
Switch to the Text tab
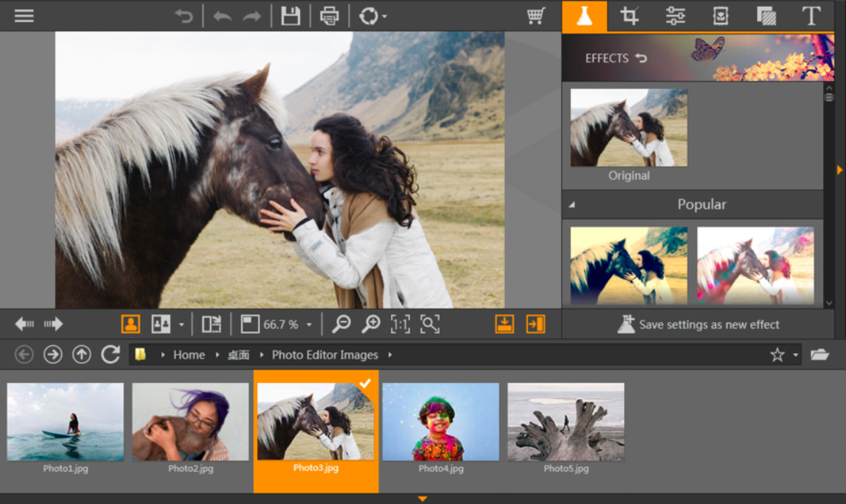(811, 16)
